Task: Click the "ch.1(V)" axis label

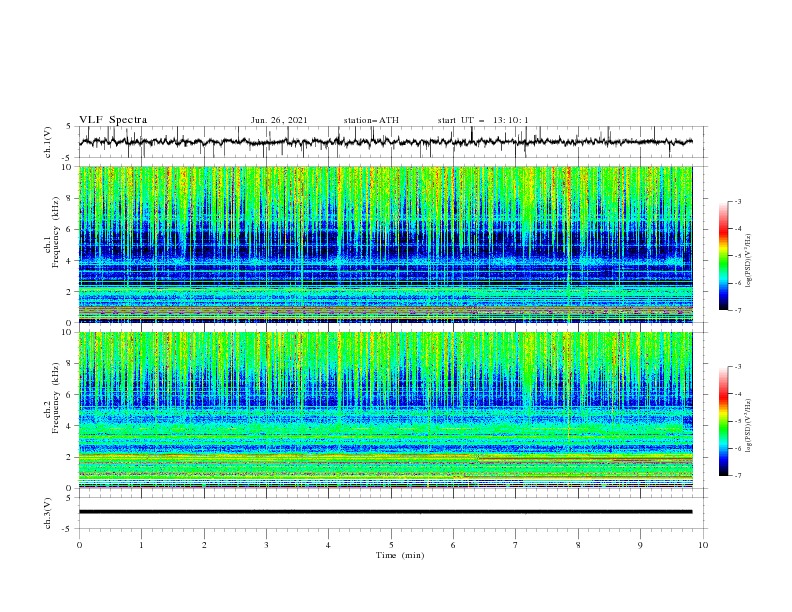Action: pyautogui.click(x=48, y=142)
